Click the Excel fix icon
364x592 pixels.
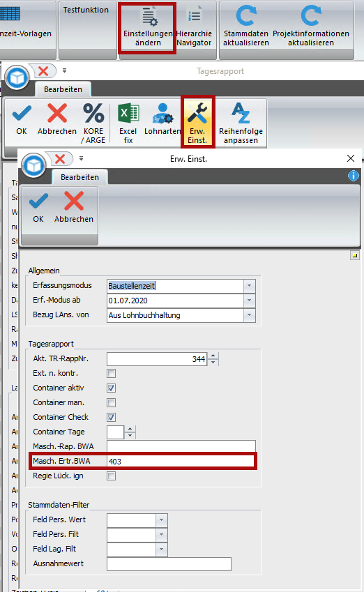pyautogui.click(x=128, y=113)
